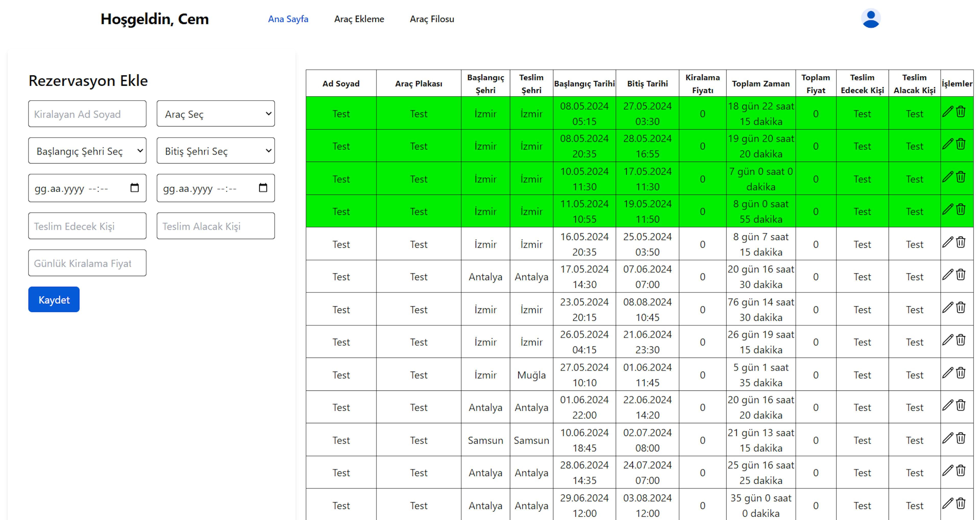980x520 pixels.
Task: Delete reservation starting 11.05.2024 10:55
Action: (x=961, y=209)
